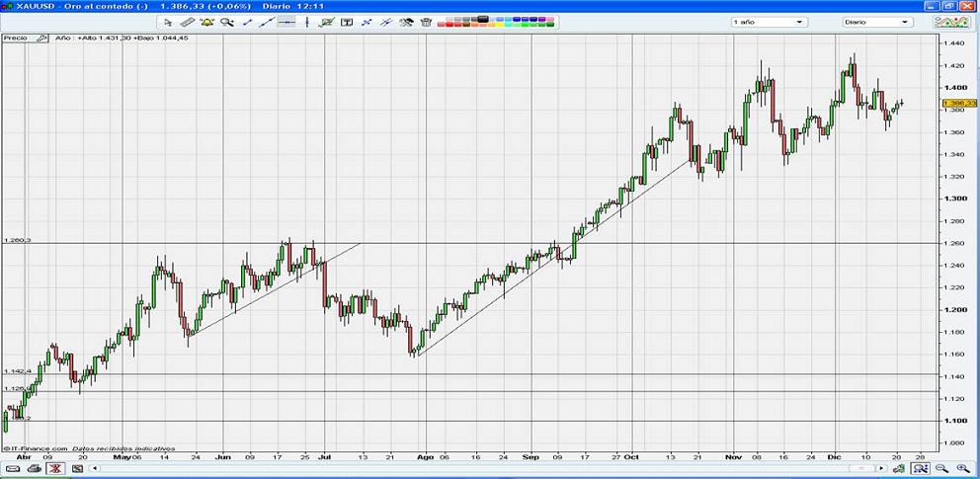Open the Precio panel settings wrench
The height and width of the screenshot is (479, 980).
coord(41,39)
